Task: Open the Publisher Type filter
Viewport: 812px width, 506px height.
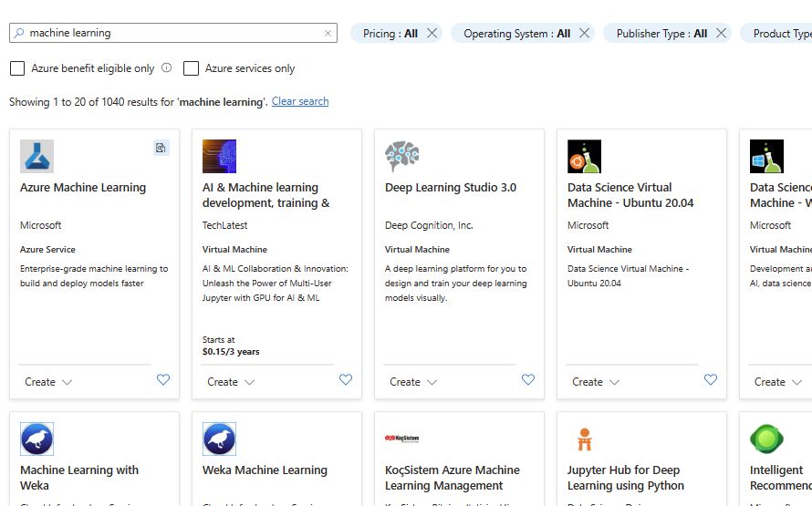Action: click(x=661, y=34)
